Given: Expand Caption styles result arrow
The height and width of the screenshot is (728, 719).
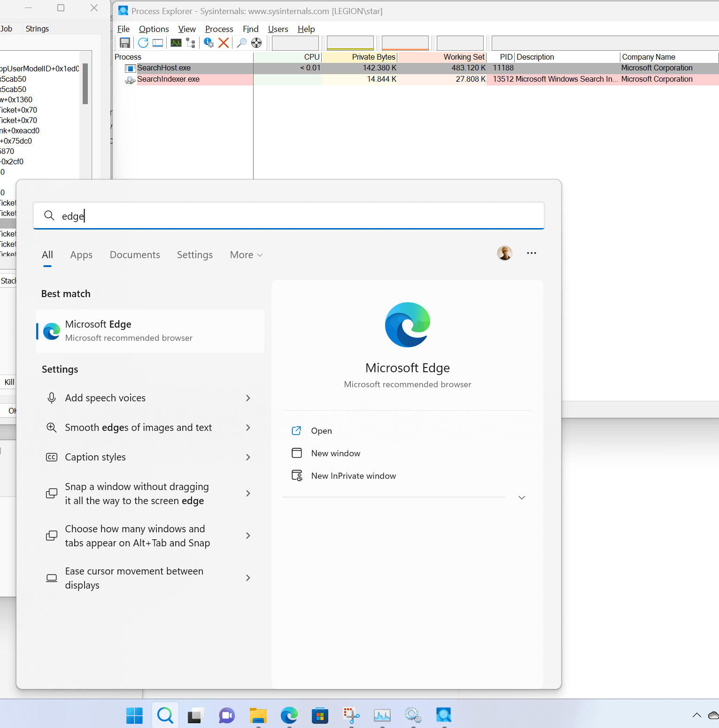Looking at the screenshot, I should (248, 457).
